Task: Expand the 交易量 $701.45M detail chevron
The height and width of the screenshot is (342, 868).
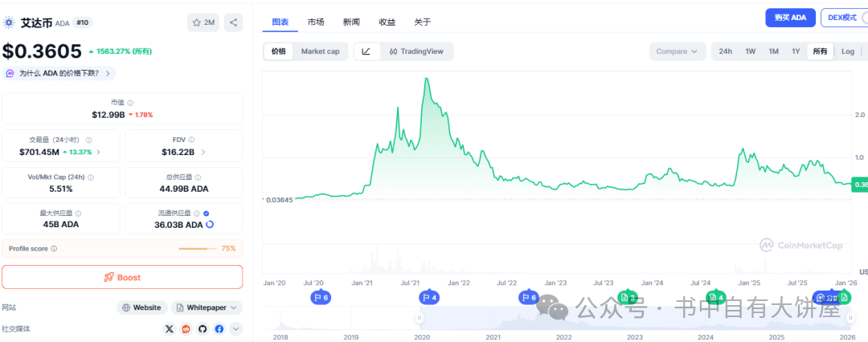Action: coord(99,152)
